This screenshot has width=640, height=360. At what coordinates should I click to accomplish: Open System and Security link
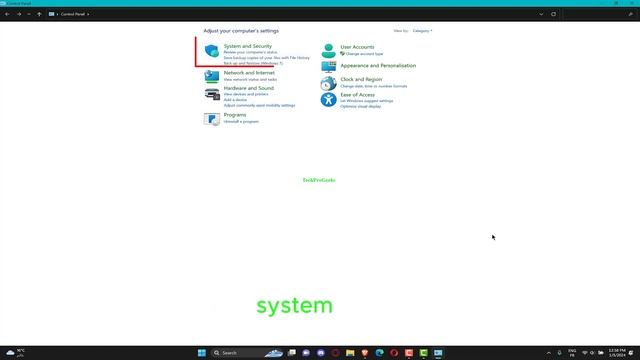[x=247, y=46]
